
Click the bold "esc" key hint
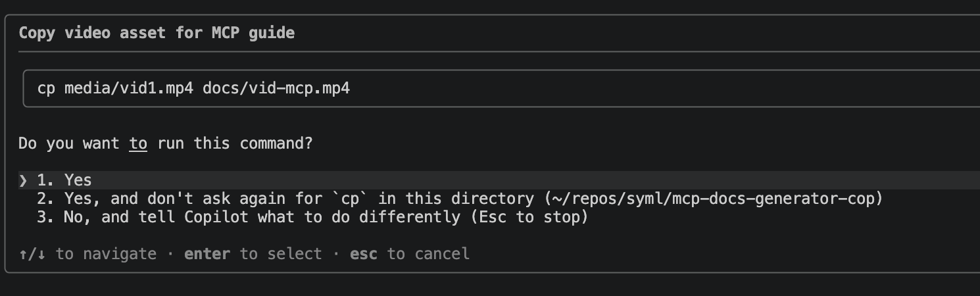364,254
